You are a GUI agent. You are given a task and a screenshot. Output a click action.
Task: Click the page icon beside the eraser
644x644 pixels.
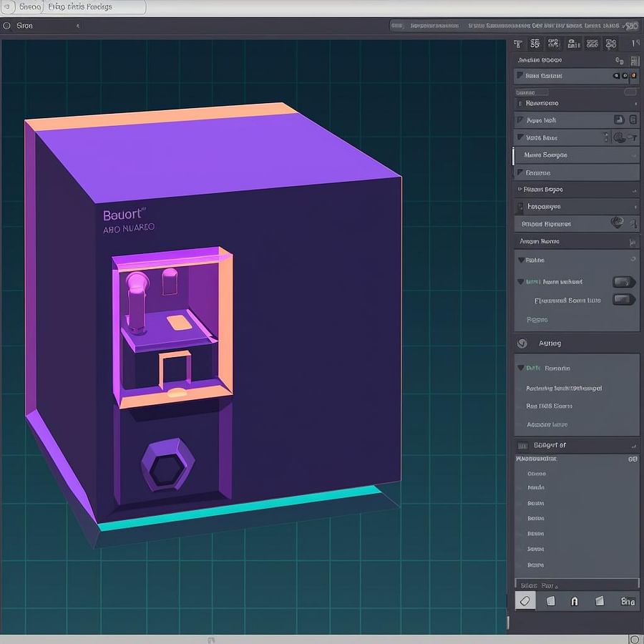[x=550, y=601]
